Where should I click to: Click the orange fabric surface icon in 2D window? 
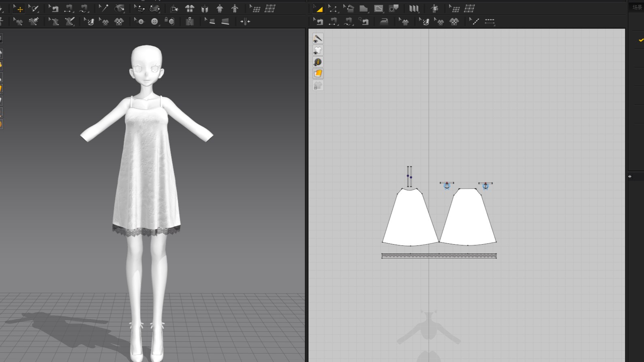pos(318,74)
